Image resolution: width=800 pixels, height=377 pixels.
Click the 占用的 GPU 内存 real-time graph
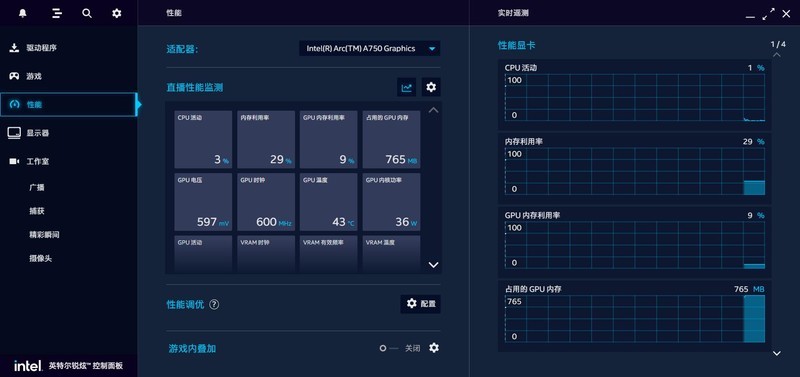635,319
